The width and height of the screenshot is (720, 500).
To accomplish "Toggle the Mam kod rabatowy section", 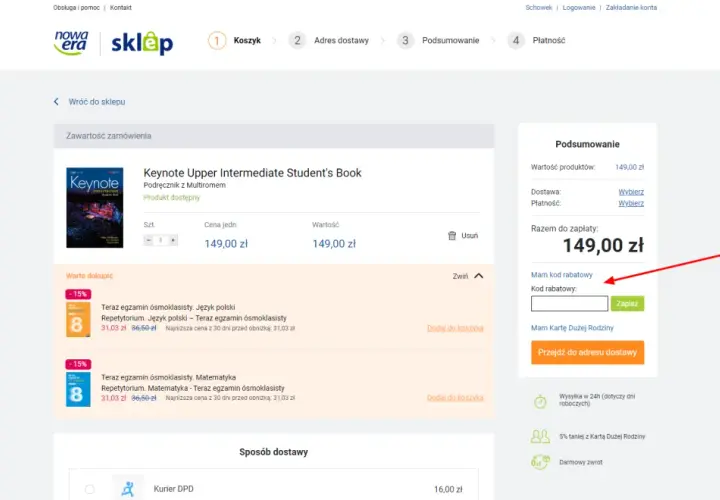I will pyautogui.click(x=562, y=275).
